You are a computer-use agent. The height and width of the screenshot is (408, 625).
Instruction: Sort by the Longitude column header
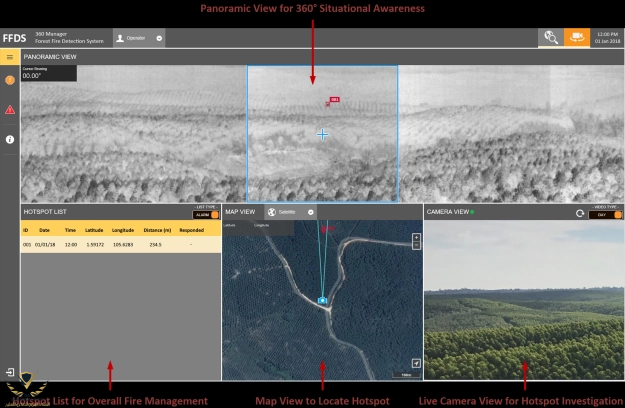tap(123, 230)
